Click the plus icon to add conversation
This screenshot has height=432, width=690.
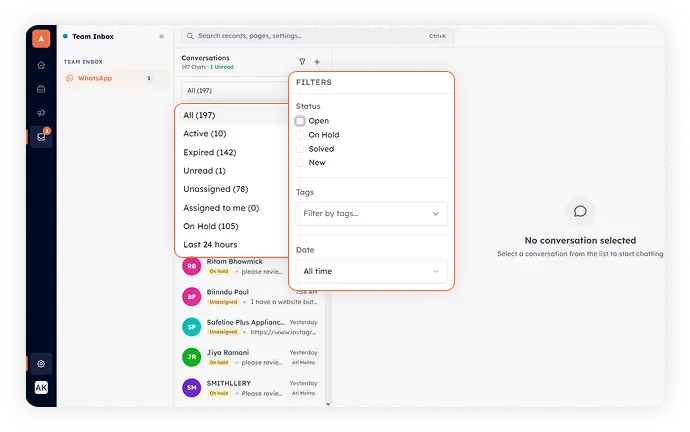(x=317, y=62)
